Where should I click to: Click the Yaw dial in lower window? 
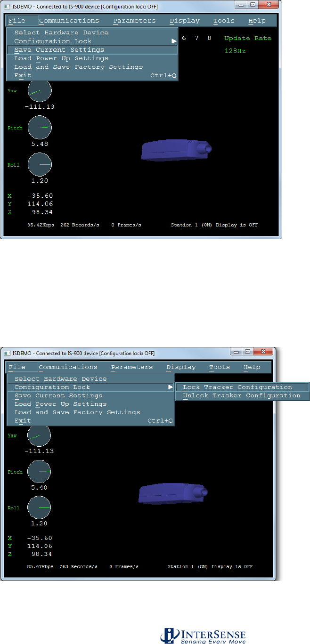tap(39, 436)
